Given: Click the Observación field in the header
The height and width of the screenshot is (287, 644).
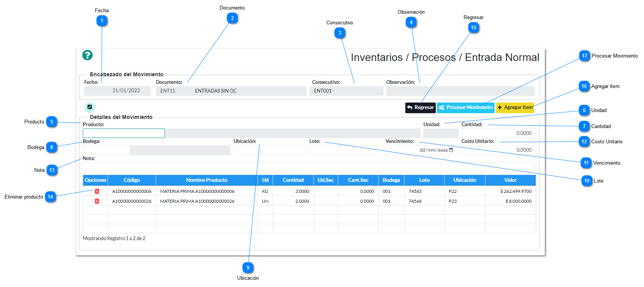Looking at the screenshot, I should pos(460,91).
